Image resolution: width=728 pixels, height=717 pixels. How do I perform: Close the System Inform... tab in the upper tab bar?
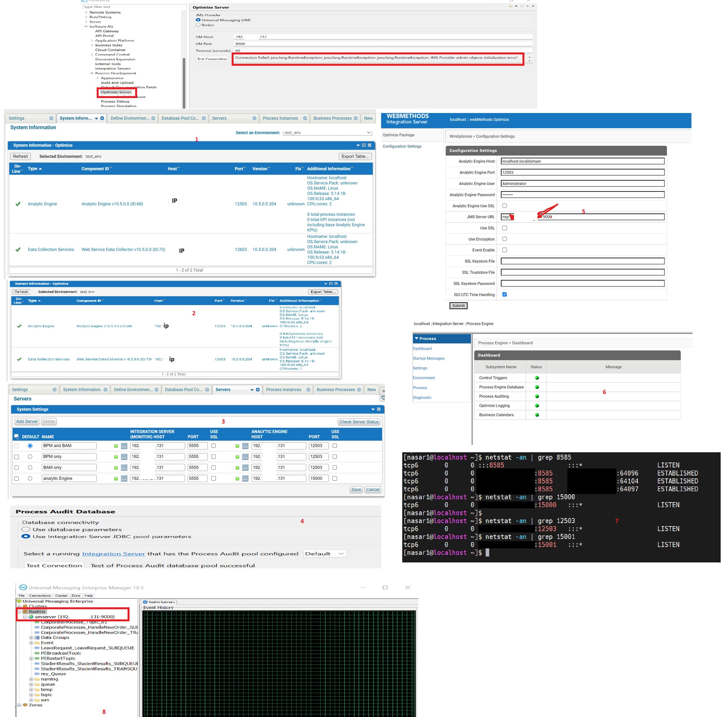(102, 119)
